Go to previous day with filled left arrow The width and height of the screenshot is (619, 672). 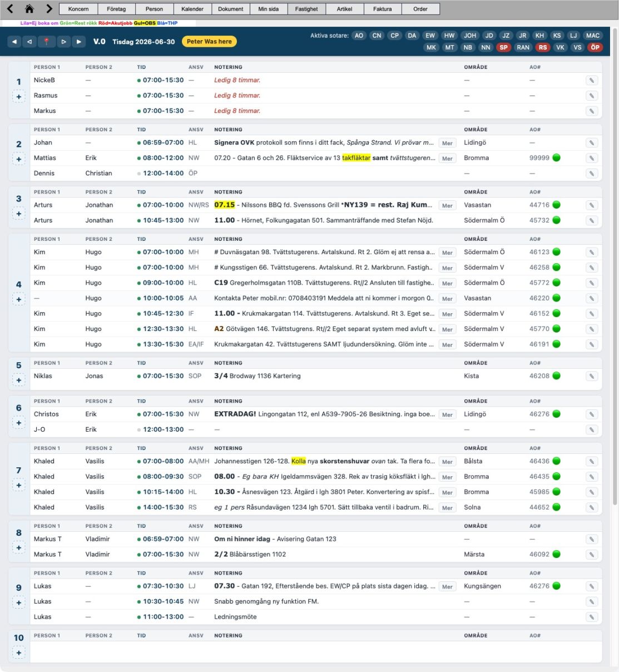click(14, 42)
